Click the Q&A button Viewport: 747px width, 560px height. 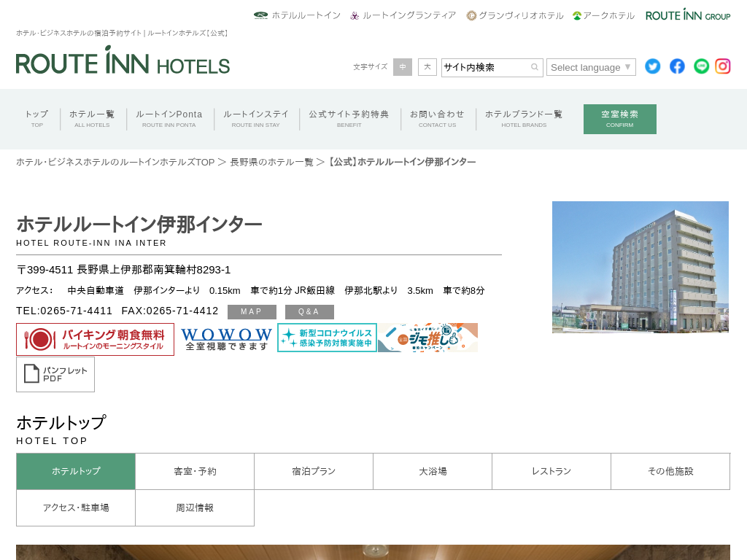(x=309, y=312)
